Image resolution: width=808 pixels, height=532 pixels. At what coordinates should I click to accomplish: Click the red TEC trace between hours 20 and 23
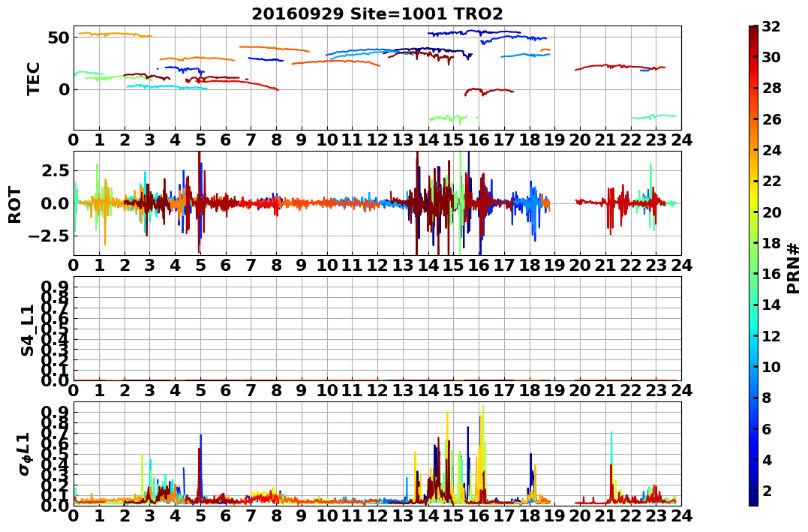(x=620, y=67)
